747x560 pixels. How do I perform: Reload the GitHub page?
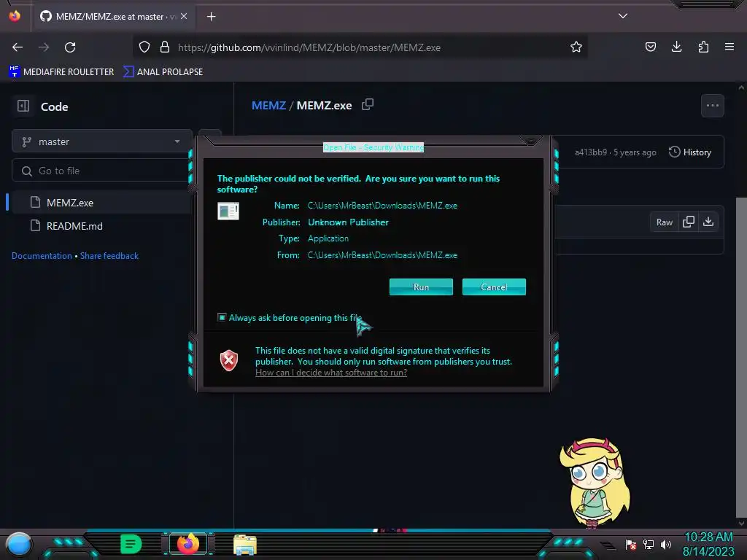[x=70, y=47]
